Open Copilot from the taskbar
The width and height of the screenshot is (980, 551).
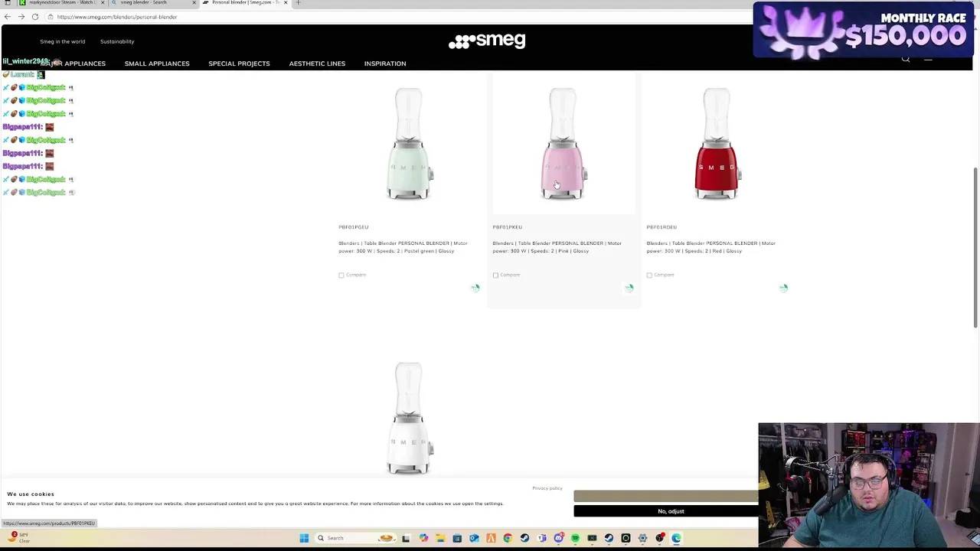click(423, 538)
